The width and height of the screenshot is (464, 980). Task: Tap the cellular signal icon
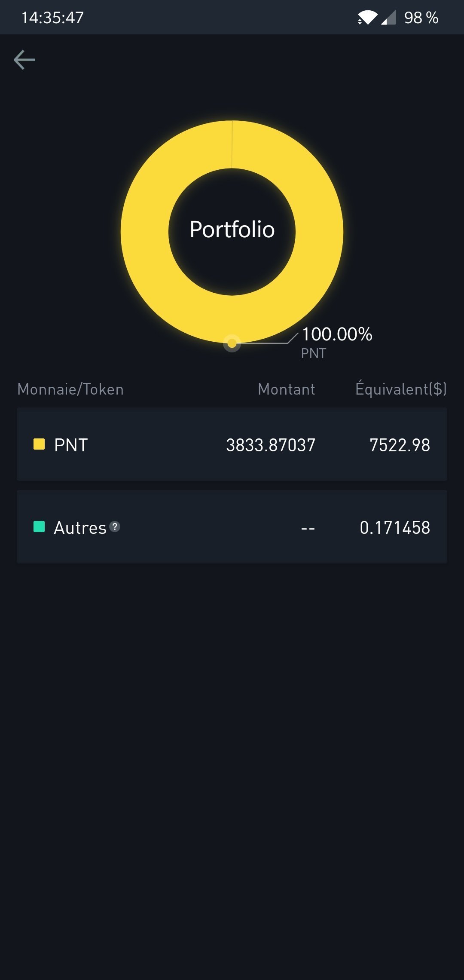pyautogui.click(x=389, y=18)
